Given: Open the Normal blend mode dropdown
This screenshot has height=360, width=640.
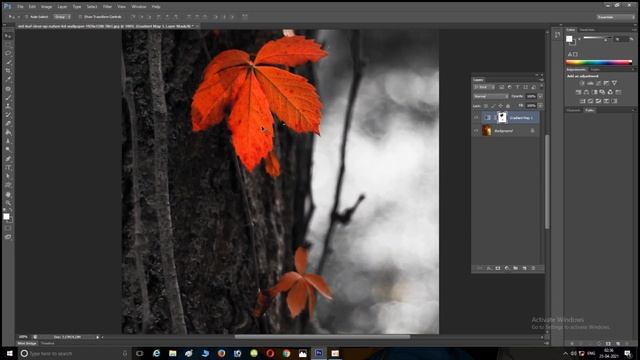Looking at the screenshot, I should (490, 96).
